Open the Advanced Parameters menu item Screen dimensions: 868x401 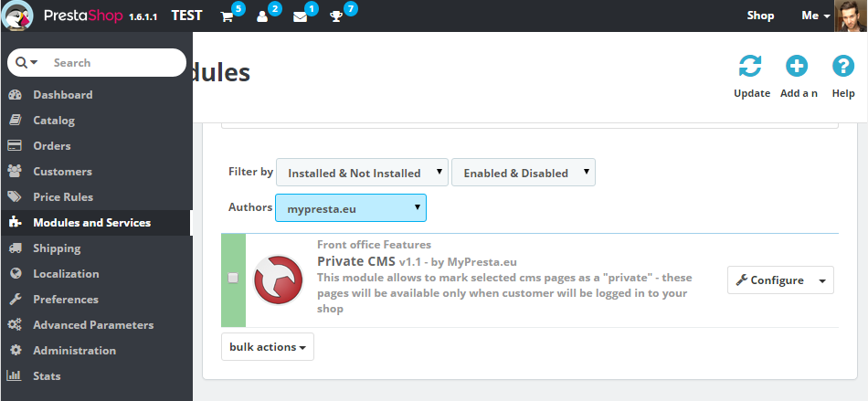tap(95, 324)
